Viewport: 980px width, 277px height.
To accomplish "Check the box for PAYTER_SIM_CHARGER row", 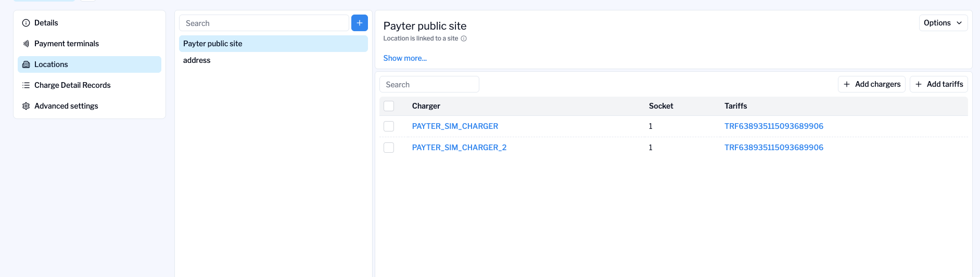I will pyautogui.click(x=389, y=126).
